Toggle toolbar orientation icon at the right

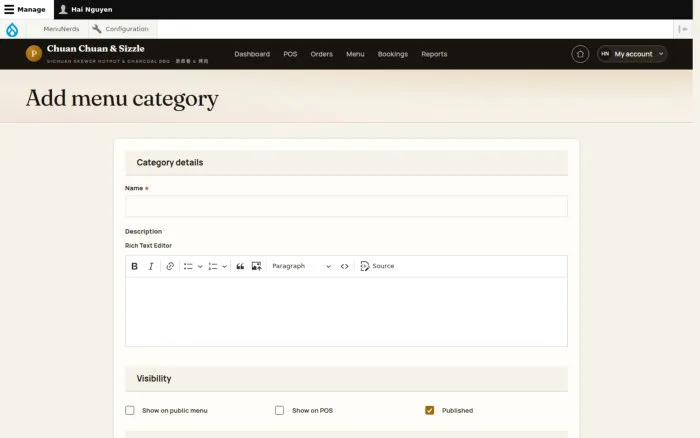point(683,29)
